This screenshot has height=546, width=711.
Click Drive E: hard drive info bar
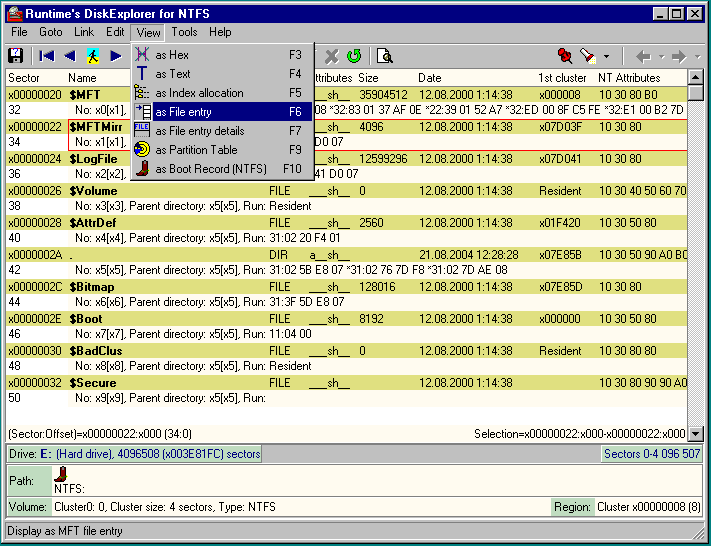[134, 454]
